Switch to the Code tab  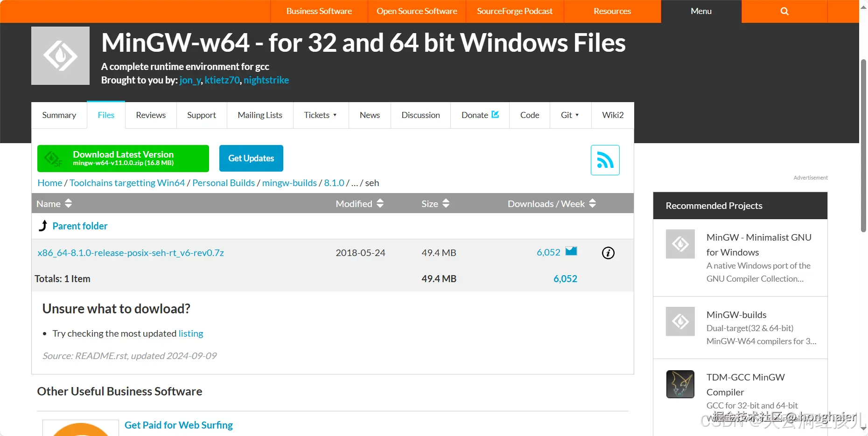click(530, 115)
